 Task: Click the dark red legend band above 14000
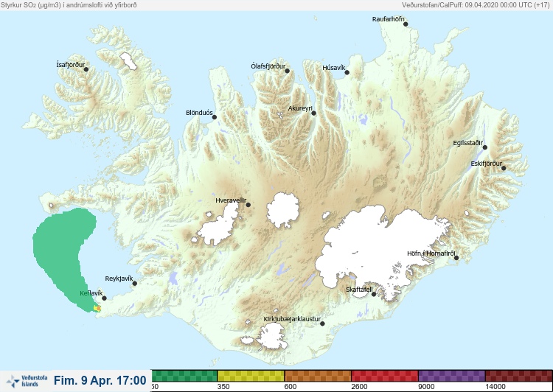[519, 376]
